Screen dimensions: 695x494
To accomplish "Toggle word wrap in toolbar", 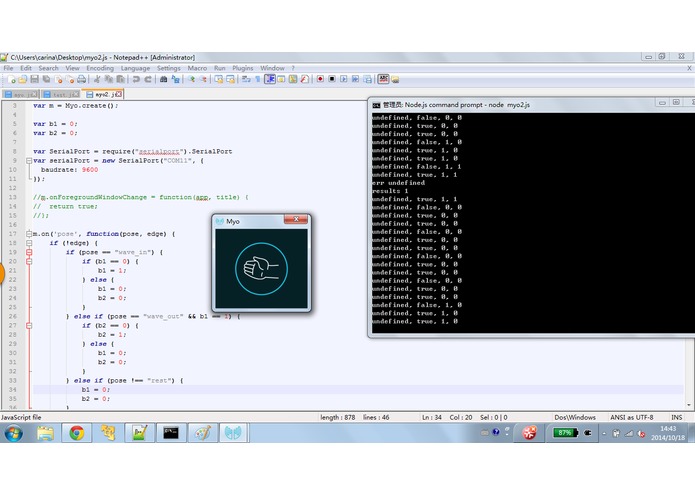I will click(246, 79).
